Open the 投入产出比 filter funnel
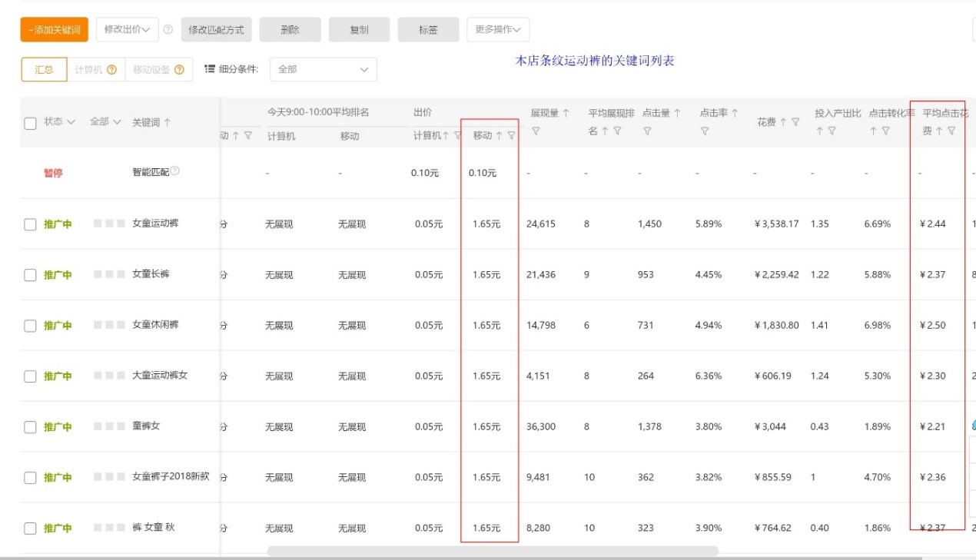This screenshot has height=560, width=976. tap(832, 131)
